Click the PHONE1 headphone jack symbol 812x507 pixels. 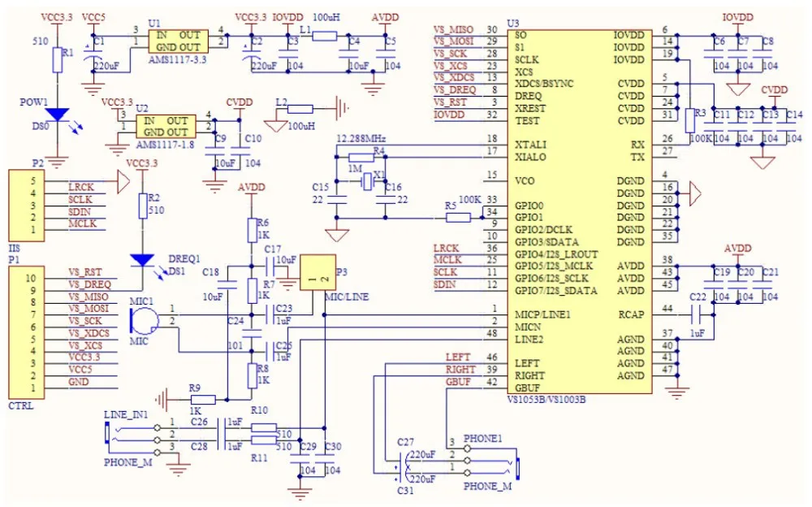492,461
